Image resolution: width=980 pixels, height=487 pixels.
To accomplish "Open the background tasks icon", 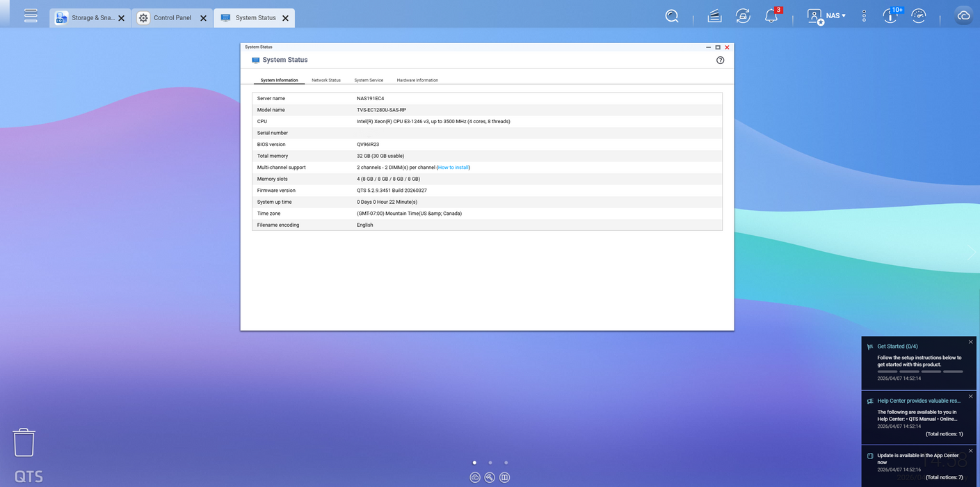I will pyautogui.click(x=714, y=16).
